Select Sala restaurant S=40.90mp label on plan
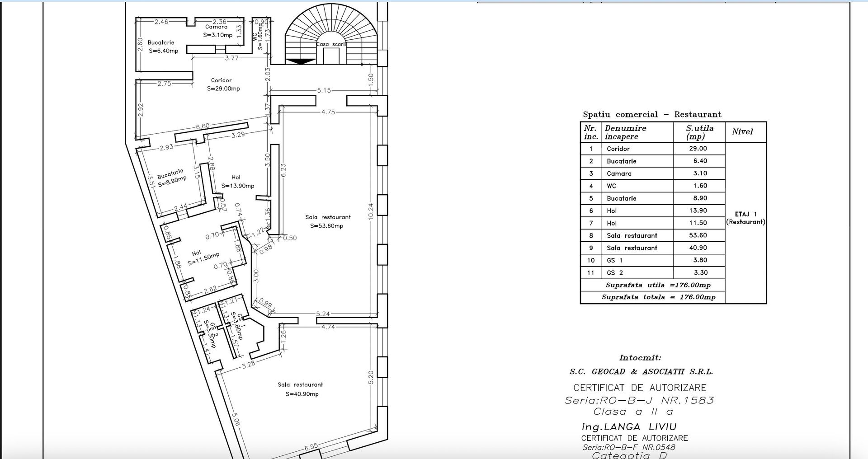 click(x=301, y=389)
